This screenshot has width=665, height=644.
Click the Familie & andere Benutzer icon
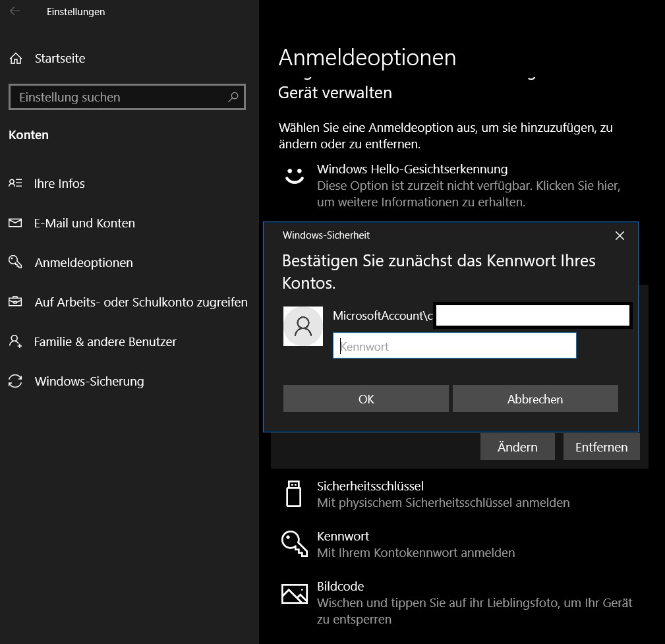click(x=15, y=341)
